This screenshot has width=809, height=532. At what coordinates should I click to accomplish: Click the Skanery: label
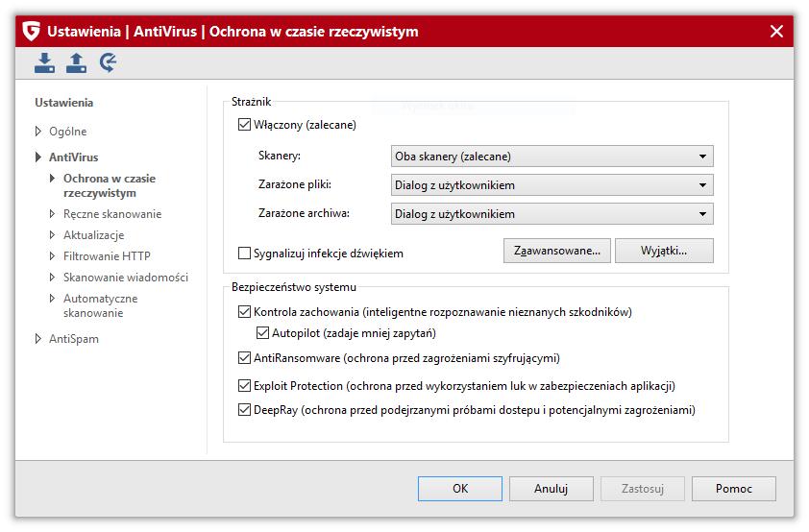(280, 156)
